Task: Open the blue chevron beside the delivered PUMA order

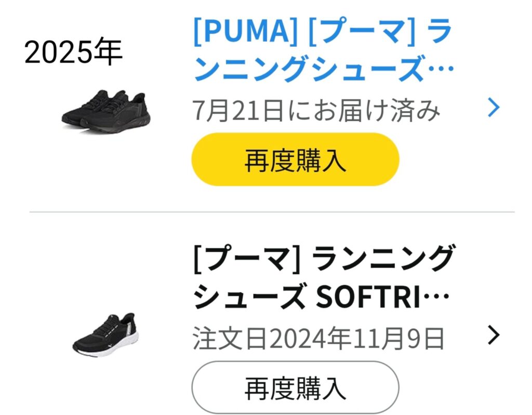Action: coord(494,108)
